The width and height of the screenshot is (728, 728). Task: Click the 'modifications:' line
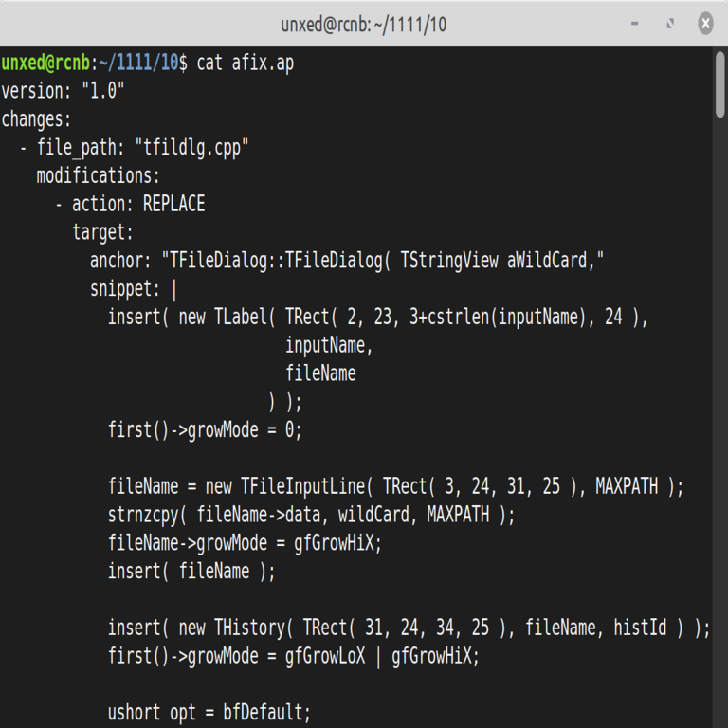(x=98, y=176)
